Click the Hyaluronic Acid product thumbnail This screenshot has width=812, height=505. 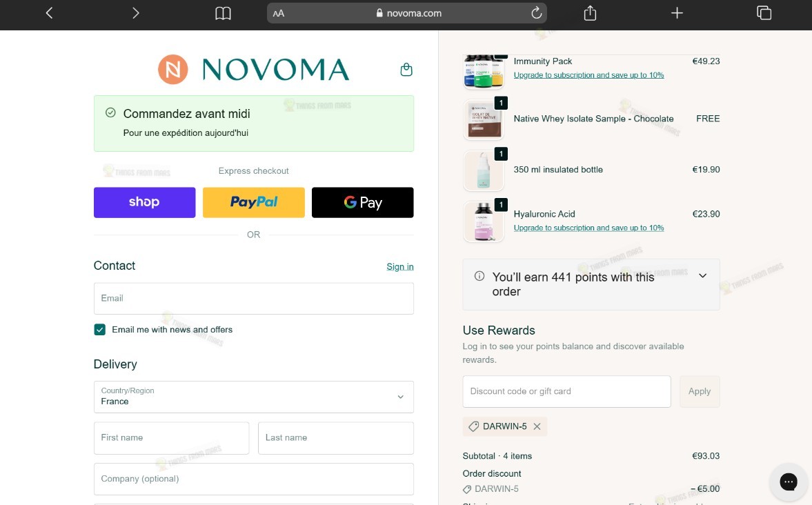[484, 221]
